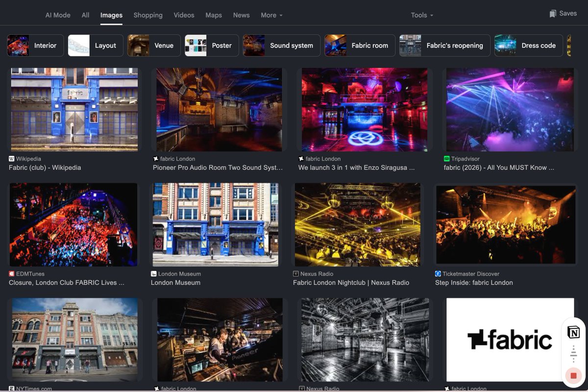Image resolution: width=588 pixels, height=392 pixels.
Task: Select the Poster chip thumbnail icon
Action: (x=196, y=46)
